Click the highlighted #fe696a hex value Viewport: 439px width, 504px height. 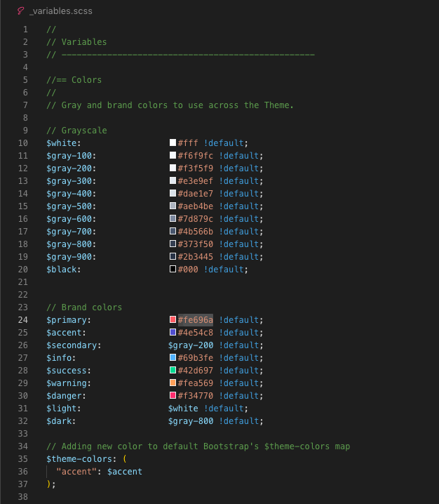pos(196,320)
